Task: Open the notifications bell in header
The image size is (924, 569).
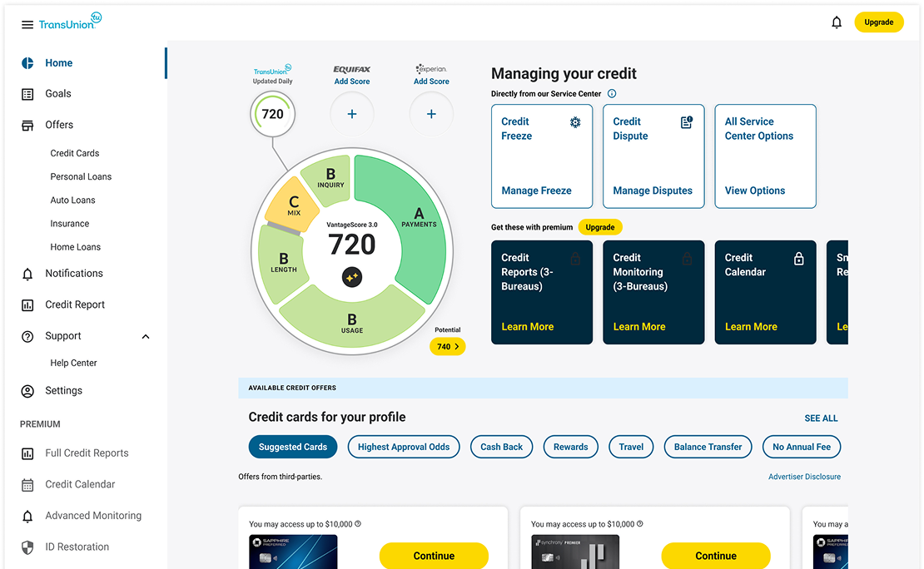Action: 837,22
